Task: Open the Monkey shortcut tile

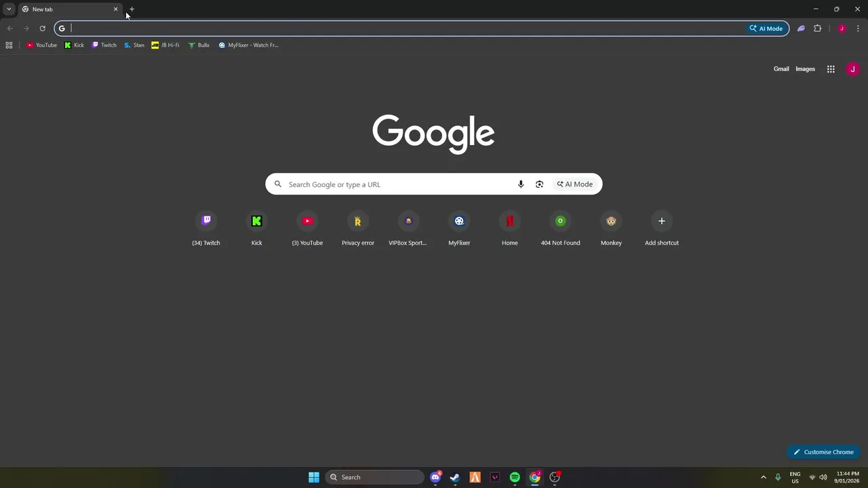Action: pos(611,229)
